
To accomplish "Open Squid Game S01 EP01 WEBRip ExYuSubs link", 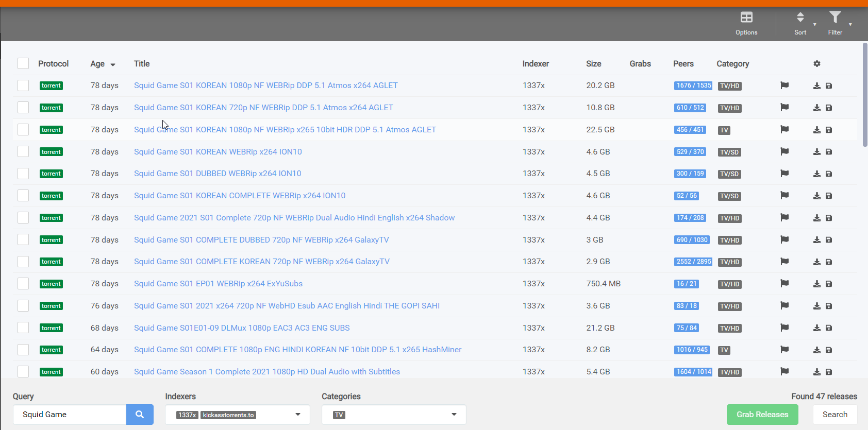I will click(x=218, y=284).
